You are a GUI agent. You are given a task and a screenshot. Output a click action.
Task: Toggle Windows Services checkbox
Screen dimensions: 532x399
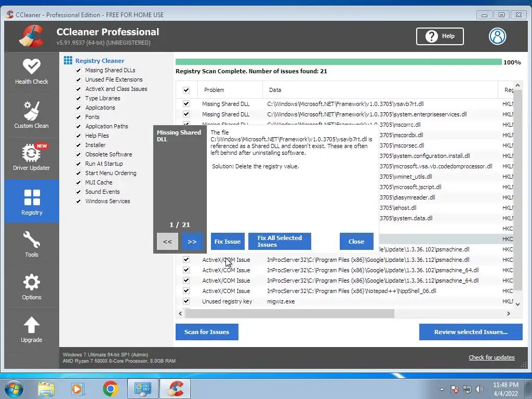(78, 201)
